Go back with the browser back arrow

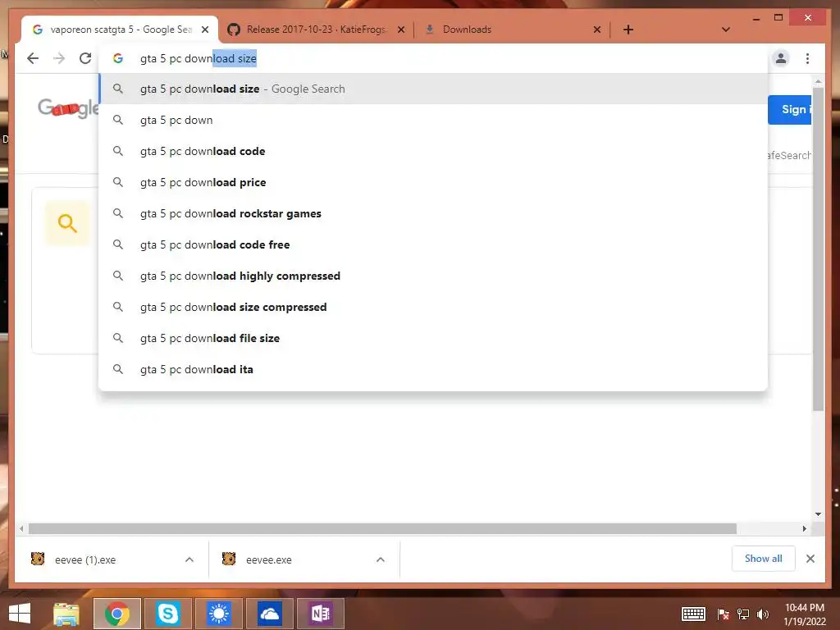point(33,58)
